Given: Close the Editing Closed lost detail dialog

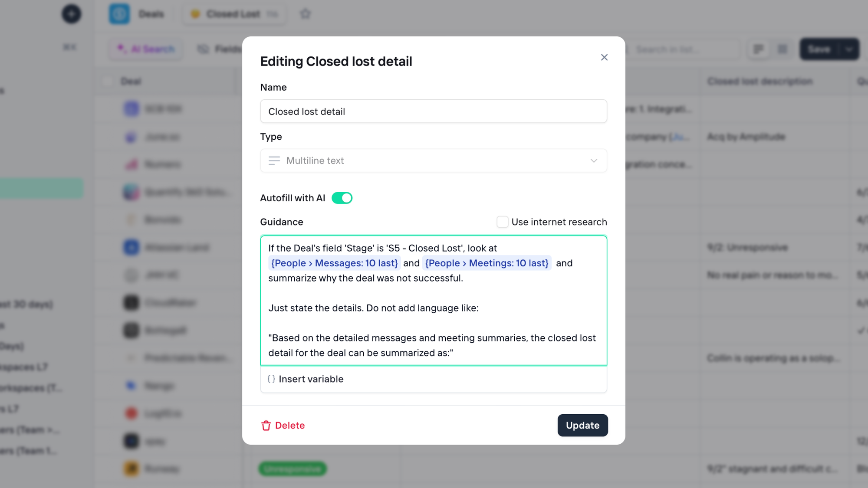Looking at the screenshot, I should click(x=604, y=57).
